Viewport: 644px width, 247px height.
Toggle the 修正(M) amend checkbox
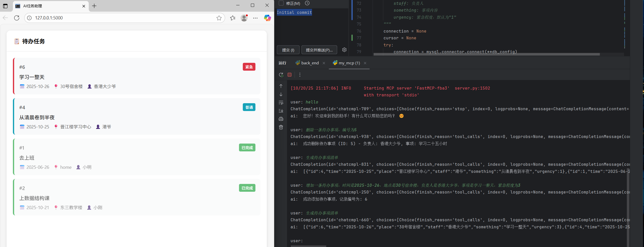coord(281,3)
